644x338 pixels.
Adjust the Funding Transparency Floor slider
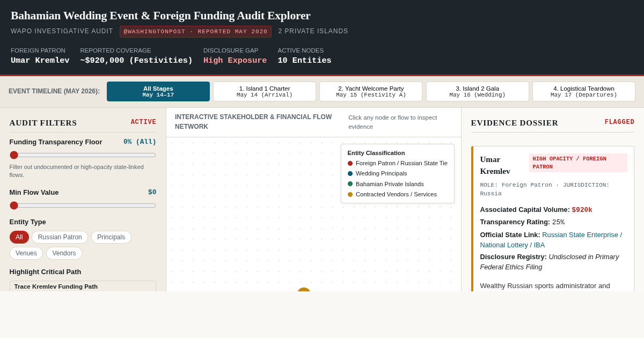[x=83, y=155]
